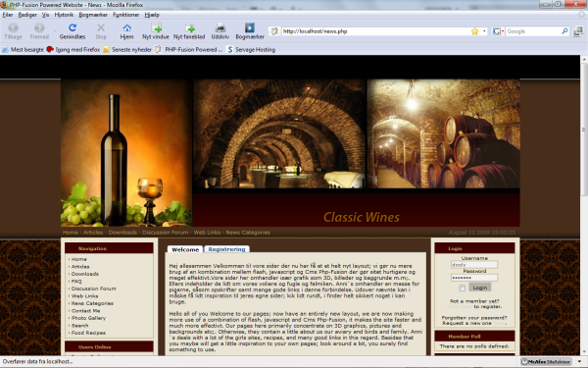Click Home in the header link bar
Viewport: 588px width, 368px height.
tap(71, 233)
